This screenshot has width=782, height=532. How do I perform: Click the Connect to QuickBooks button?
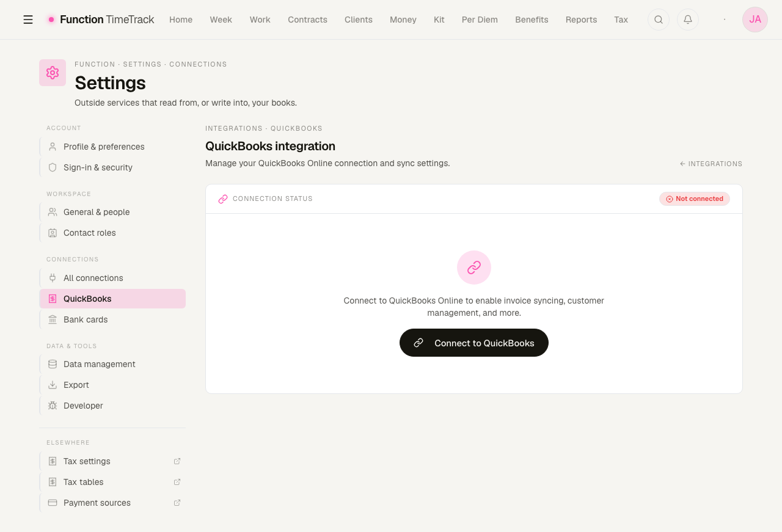coord(474,343)
